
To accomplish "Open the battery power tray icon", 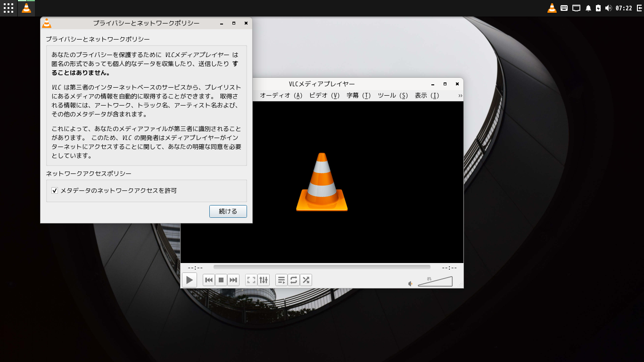I will coord(598,8).
